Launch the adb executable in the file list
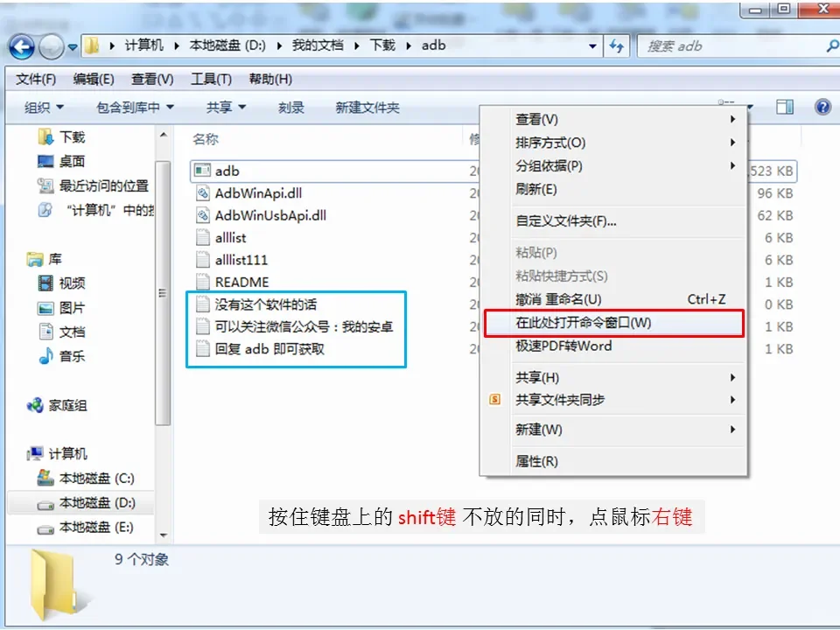The width and height of the screenshot is (840, 630). (x=228, y=171)
